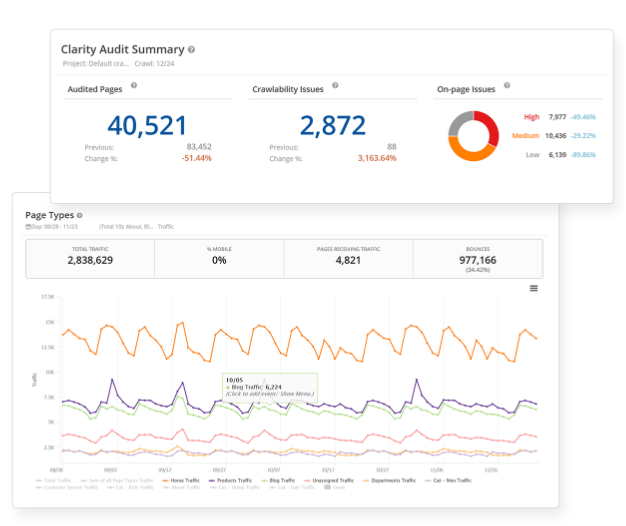The image size is (626, 526).
Task: Click the gray Low segment of donut
Action: point(458,121)
